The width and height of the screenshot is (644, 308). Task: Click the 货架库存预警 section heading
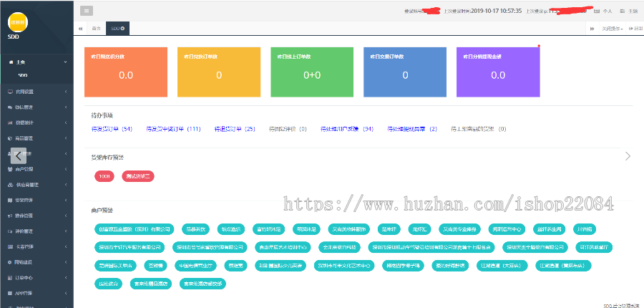click(107, 158)
